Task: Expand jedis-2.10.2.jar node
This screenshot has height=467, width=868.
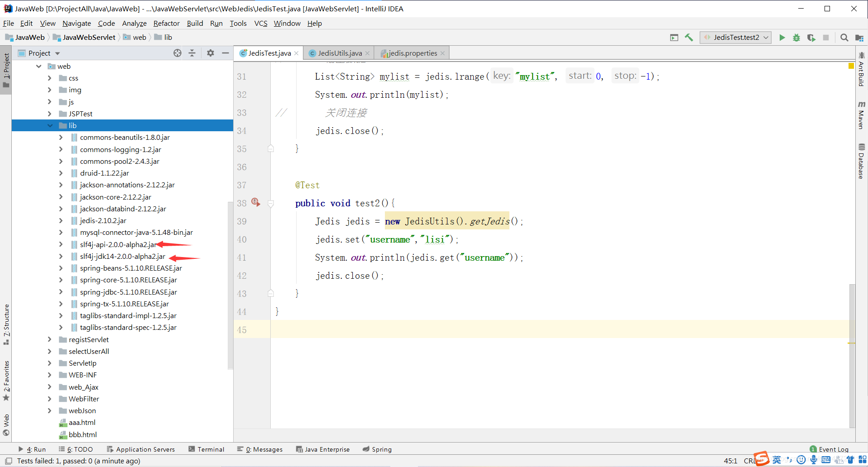Action: (x=61, y=221)
